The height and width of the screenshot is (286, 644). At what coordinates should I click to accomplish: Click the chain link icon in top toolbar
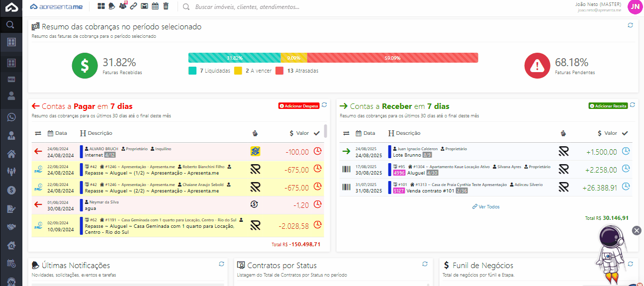(133, 6)
